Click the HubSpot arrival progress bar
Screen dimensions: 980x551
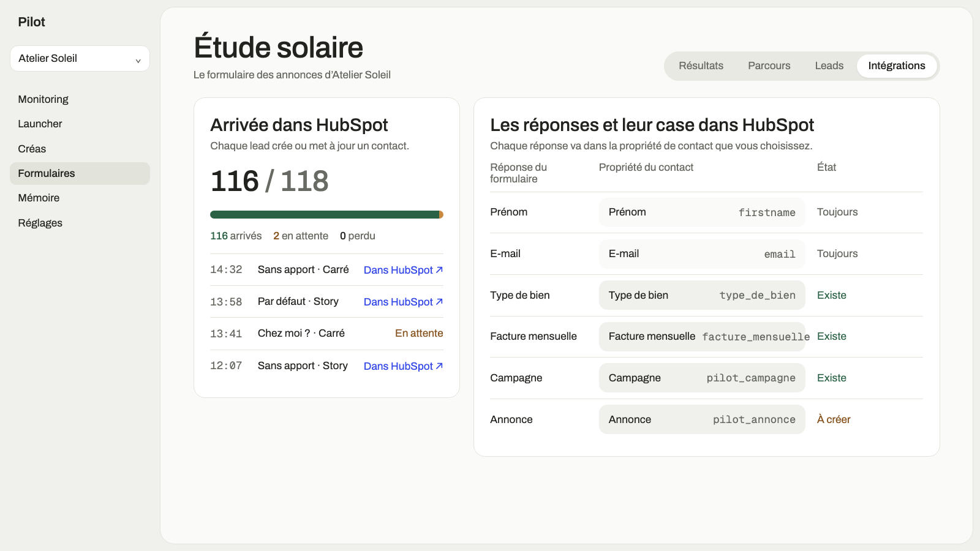(x=326, y=214)
